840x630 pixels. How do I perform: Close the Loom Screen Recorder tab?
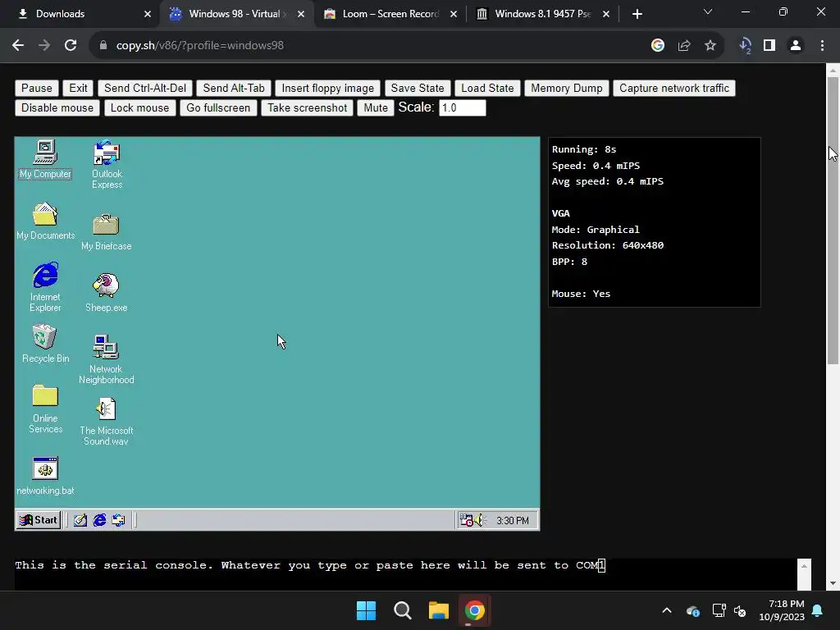pos(454,14)
